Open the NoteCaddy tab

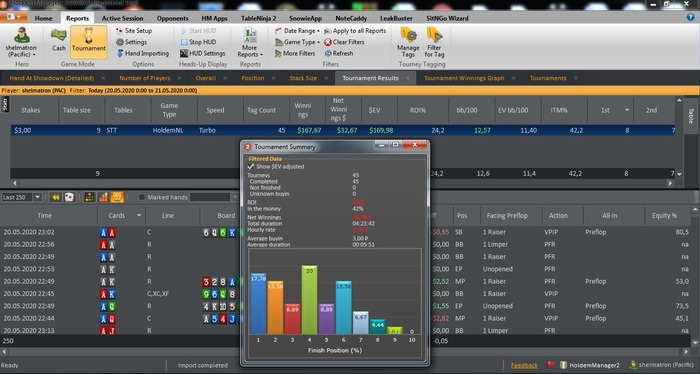pyautogui.click(x=351, y=18)
